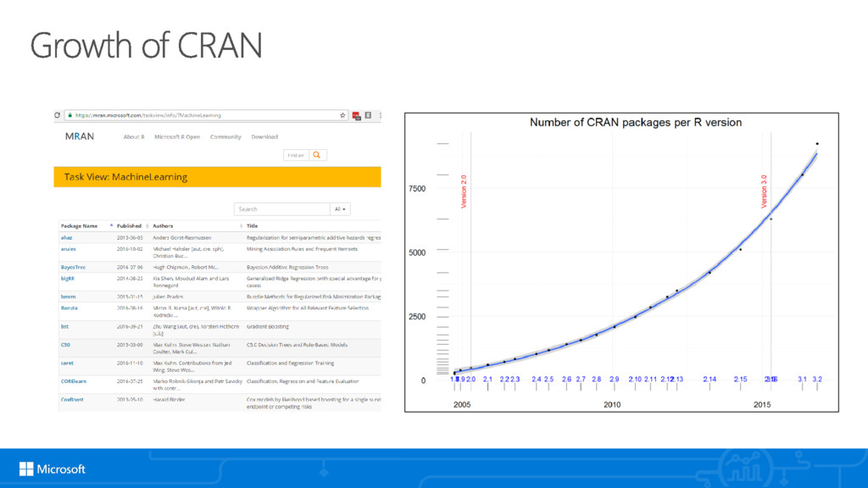Click the red 'Version 2.0' chart label
868x488 pixels.
click(x=464, y=191)
